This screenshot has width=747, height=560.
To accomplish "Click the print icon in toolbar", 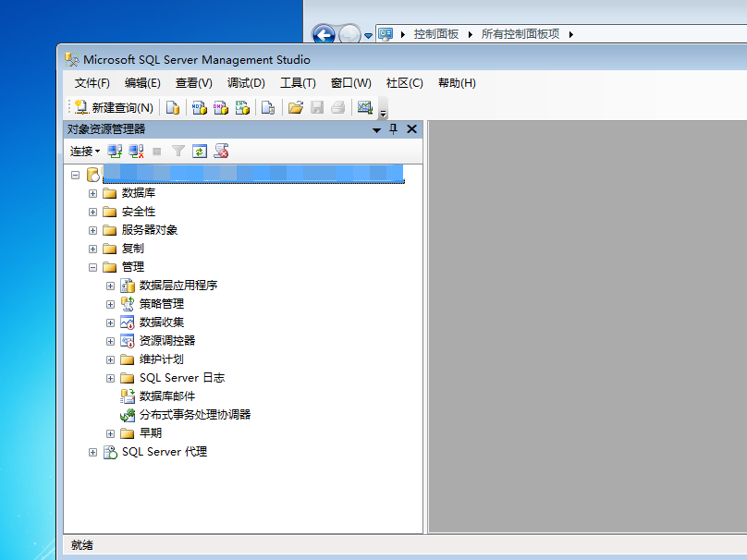I will (337, 107).
